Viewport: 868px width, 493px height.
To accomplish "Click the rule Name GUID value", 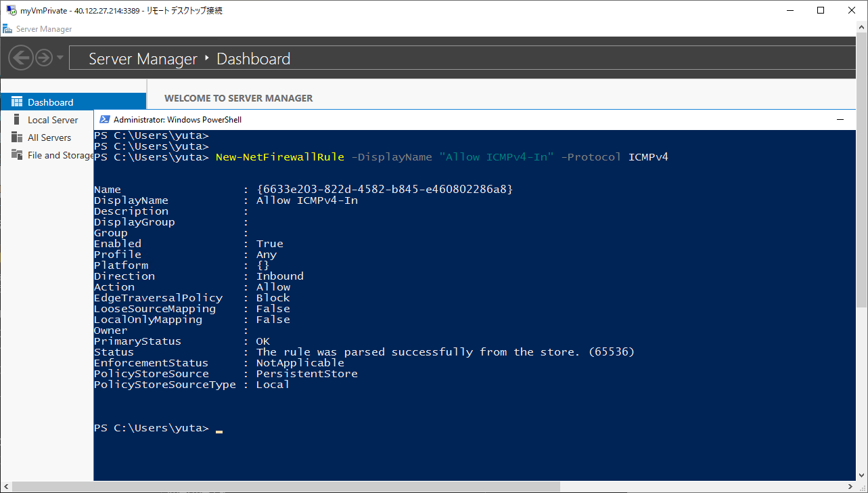I will coord(384,190).
